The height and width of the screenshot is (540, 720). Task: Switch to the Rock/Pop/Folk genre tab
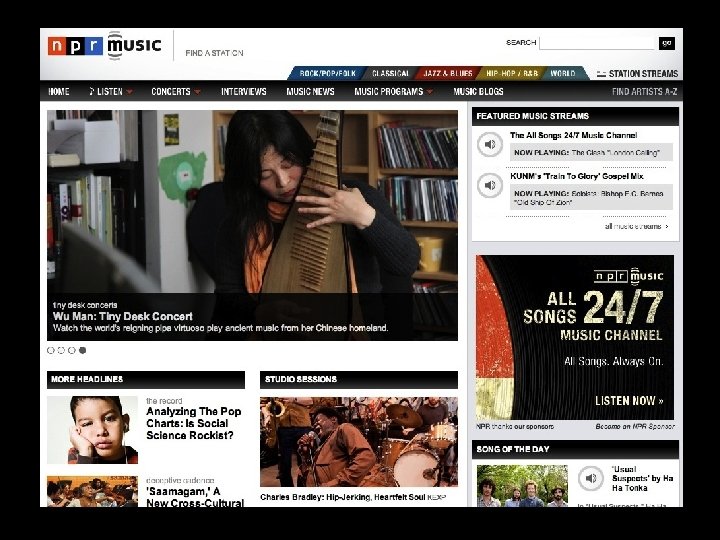327,73
